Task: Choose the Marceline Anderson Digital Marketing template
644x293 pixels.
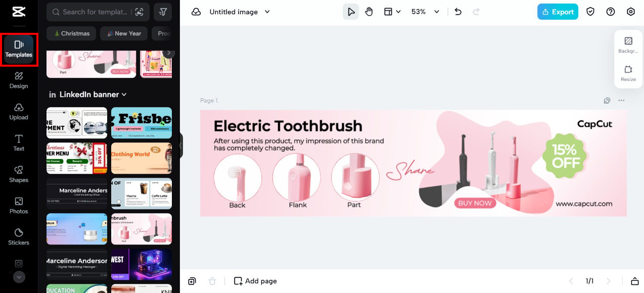Action: coord(77,264)
